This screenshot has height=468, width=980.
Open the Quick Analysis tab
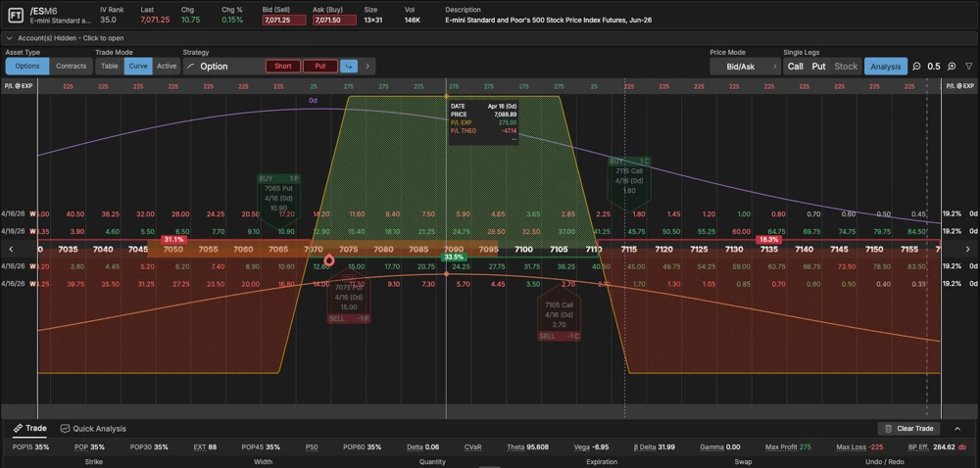tap(93, 429)
